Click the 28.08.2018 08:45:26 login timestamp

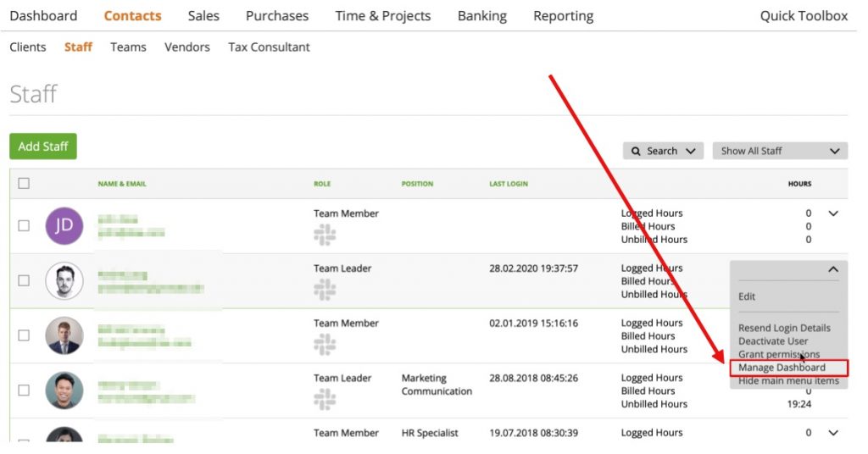[534, 378]
